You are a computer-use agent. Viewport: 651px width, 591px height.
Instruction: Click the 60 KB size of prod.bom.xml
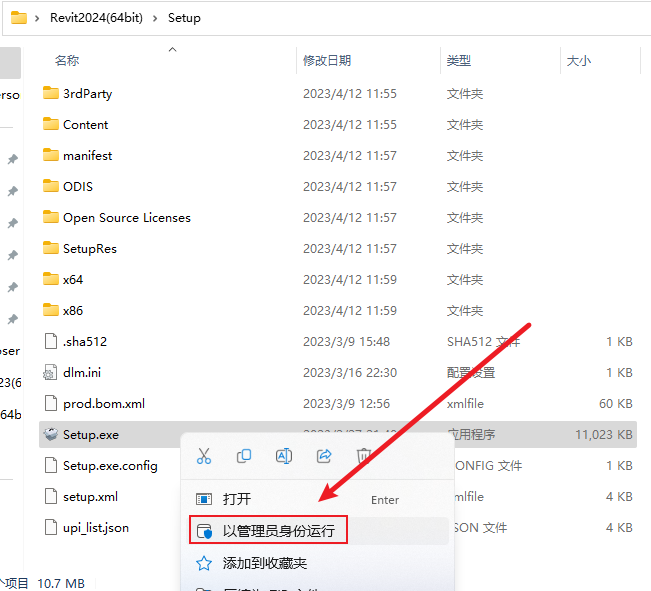click(616, 403)
